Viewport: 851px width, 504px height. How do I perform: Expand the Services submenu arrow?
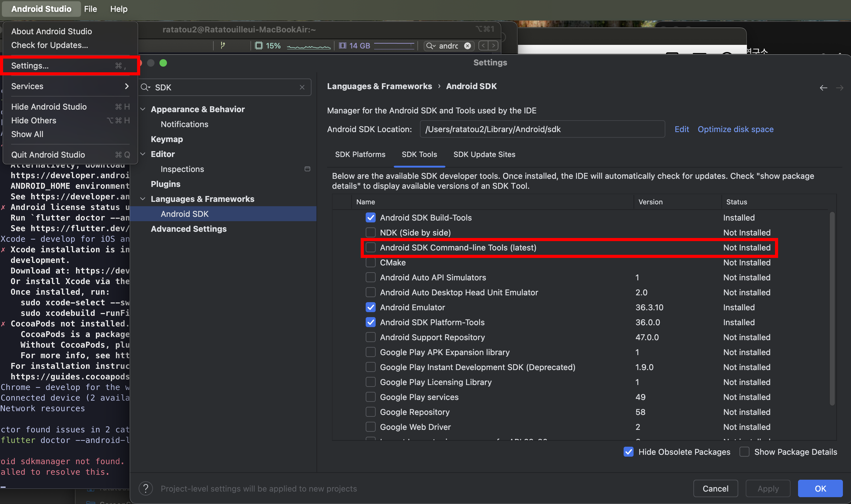pyautogui.click(x=127, y=86)
